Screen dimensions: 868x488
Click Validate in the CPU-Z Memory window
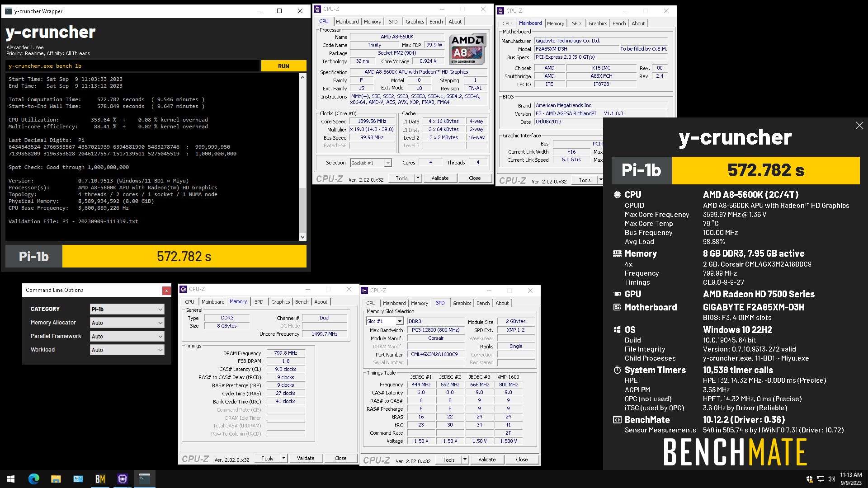[x=306, y=458]
